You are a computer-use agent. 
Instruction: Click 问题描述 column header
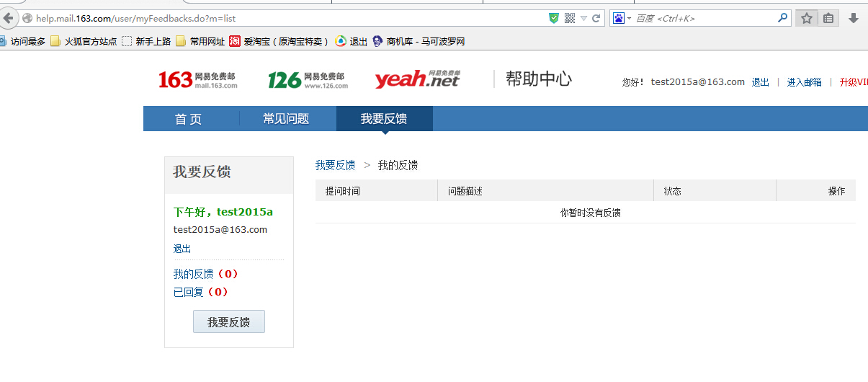coord(465,191)
